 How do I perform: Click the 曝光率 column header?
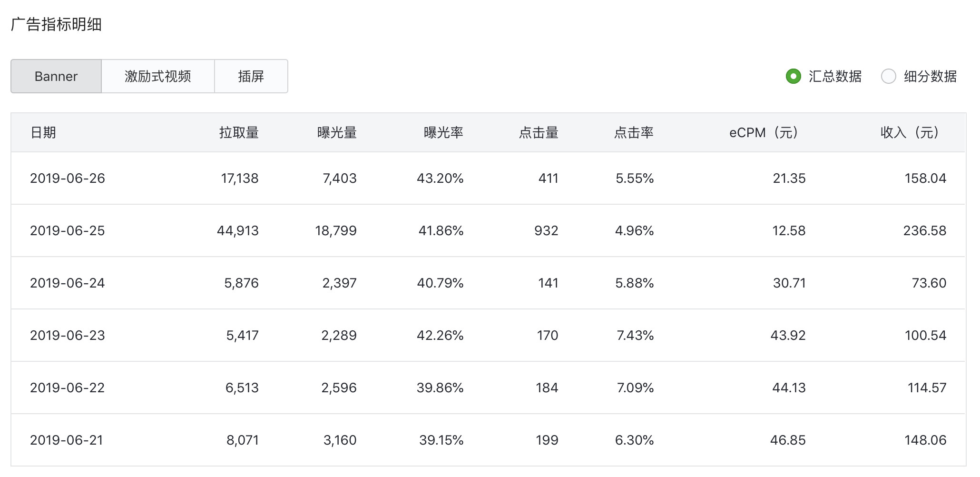point(443,132)
